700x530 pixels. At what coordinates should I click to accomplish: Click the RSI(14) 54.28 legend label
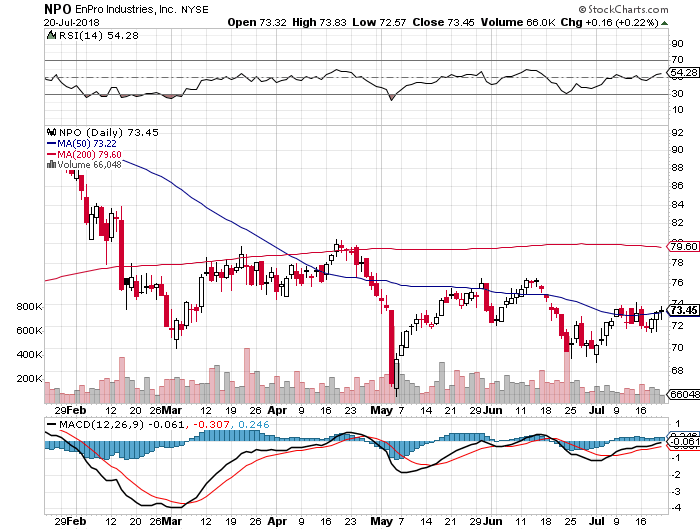coord(99,35)
